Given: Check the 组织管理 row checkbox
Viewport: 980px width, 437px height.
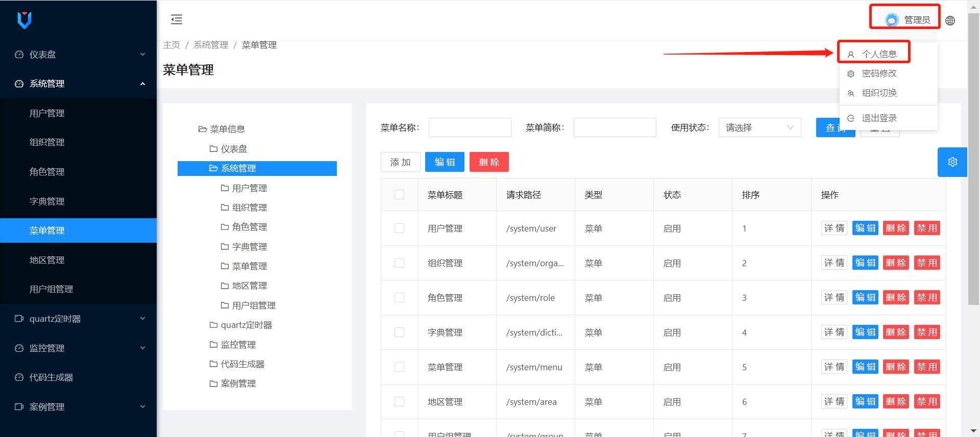Looking at the screenshot, I should coord(399,263).
